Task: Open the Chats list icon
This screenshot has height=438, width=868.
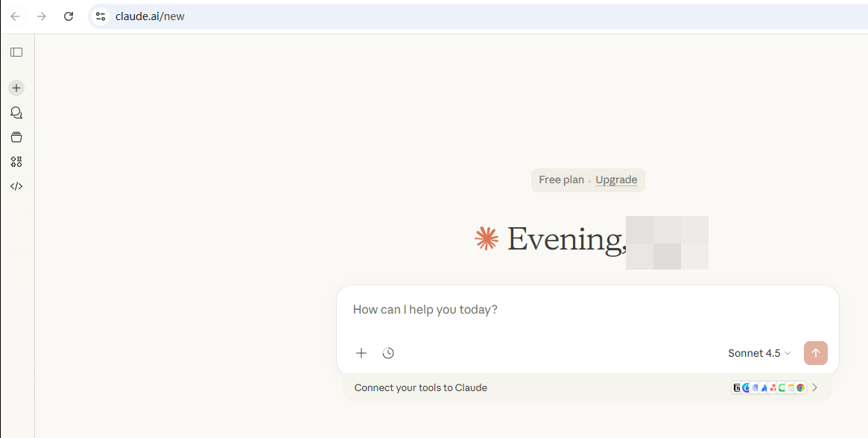Action: (x=16, y=113)
